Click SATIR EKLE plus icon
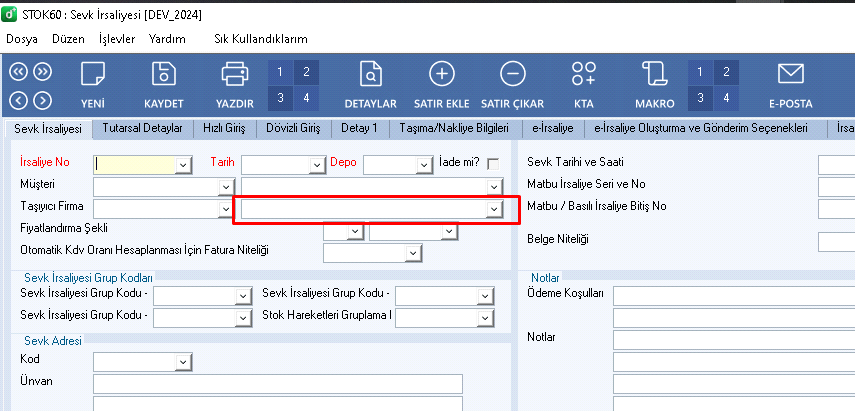 [x=441, y=76]
